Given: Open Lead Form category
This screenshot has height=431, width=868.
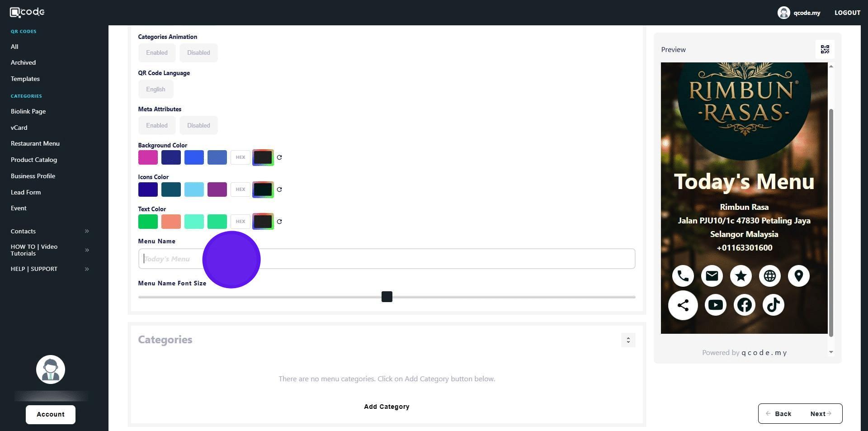Looking at the screenshot, I should pyautogui.click(x=26, y=192).
